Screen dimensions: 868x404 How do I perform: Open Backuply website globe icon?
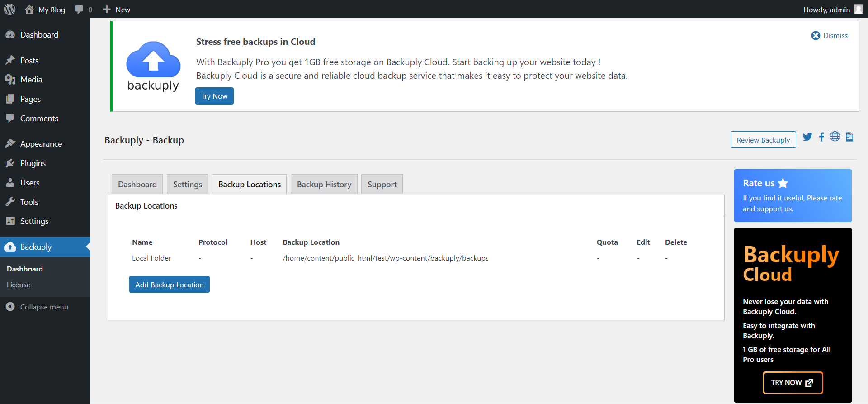tap(835, 136)
